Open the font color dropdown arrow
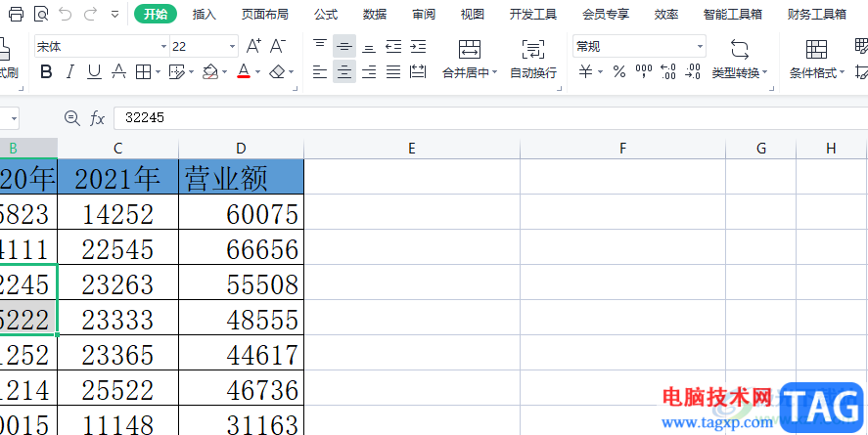868x435 pixels. [x=258, y=72]
